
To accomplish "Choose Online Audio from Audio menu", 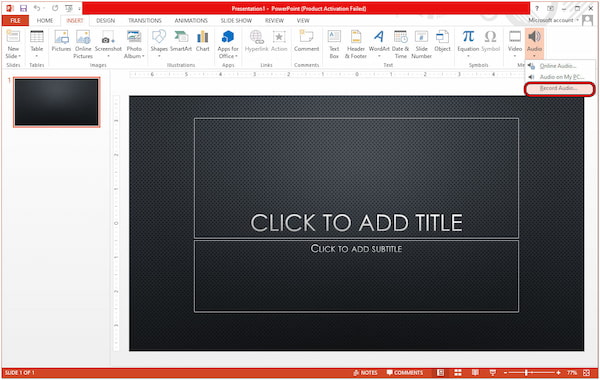I will click(560, 66).
